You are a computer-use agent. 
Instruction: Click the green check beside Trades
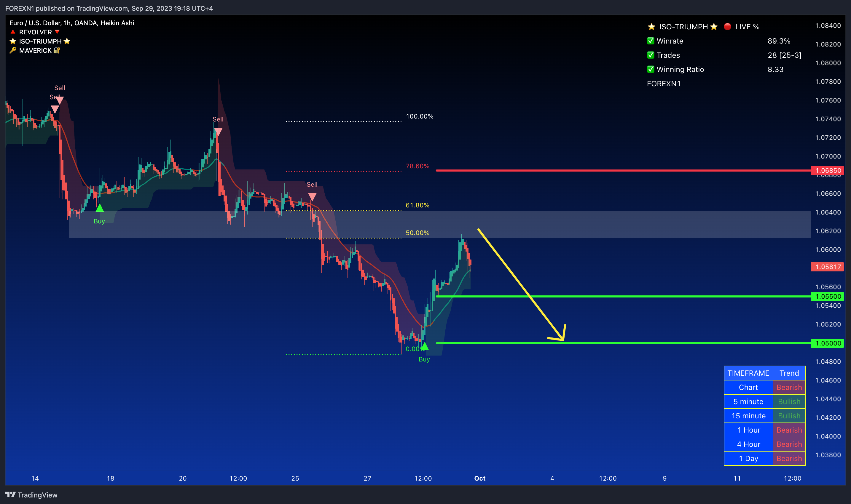(x=651, y=55)
